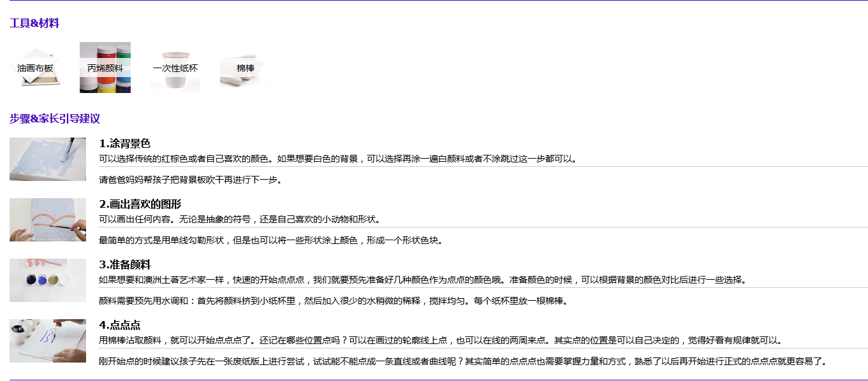Image resolution: width=868 pixels, height=381 pixels.
Task: View the step 3 paint cups photo
Action: 48,280
